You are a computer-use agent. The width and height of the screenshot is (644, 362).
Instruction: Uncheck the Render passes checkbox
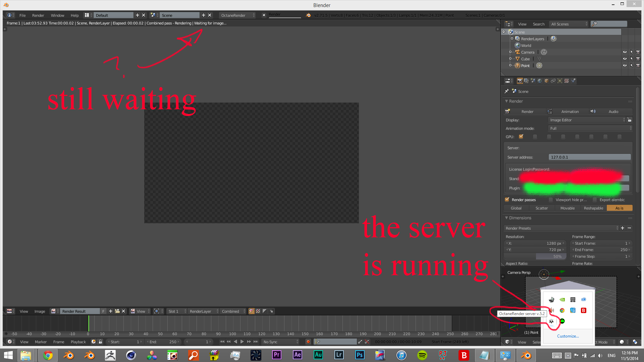coord(507,199)
